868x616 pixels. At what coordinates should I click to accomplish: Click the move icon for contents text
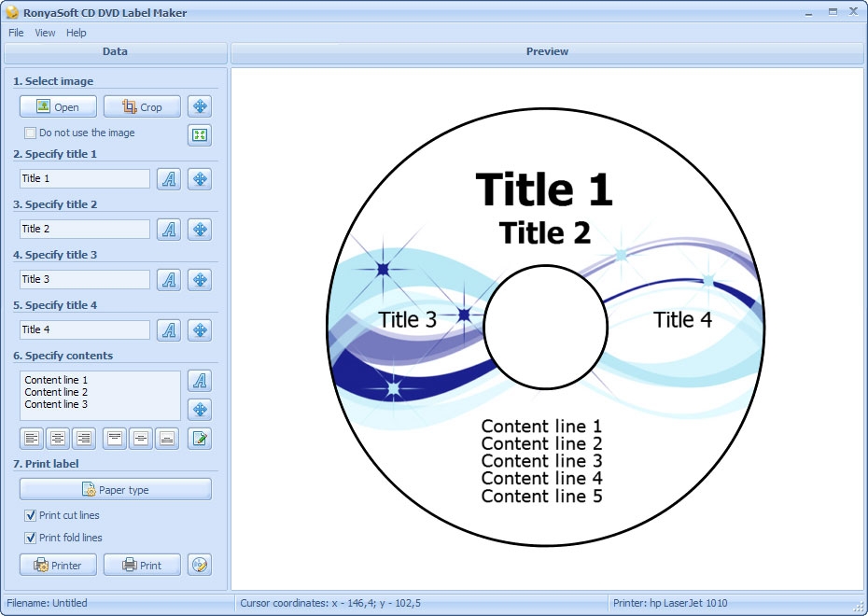[x=200, y=410]
